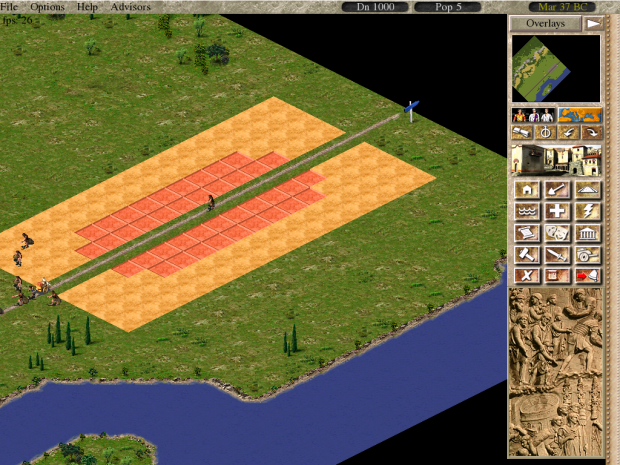
Task: Collapse the sidebar with arrow button
Action: click(x=594, y=24)
